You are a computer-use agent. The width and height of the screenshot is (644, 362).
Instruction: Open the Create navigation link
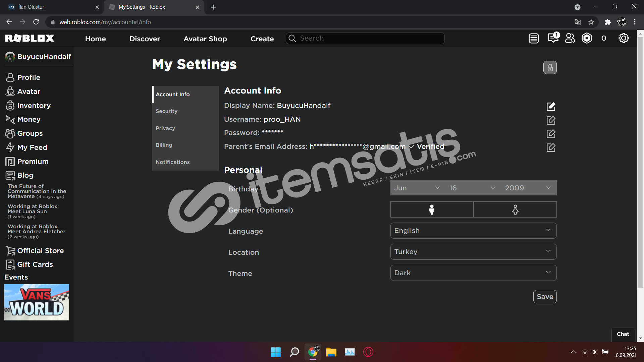tap(262, 39)
